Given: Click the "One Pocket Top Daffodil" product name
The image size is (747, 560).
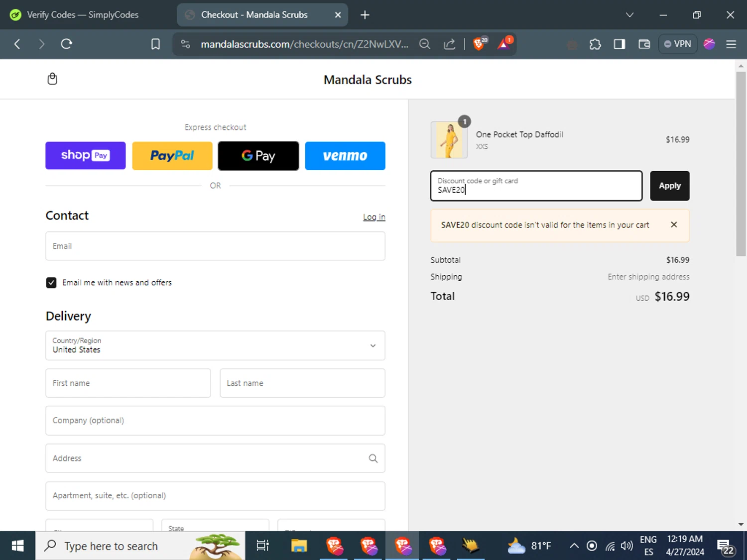Looking at the screenshot, I should pos(519,134).
